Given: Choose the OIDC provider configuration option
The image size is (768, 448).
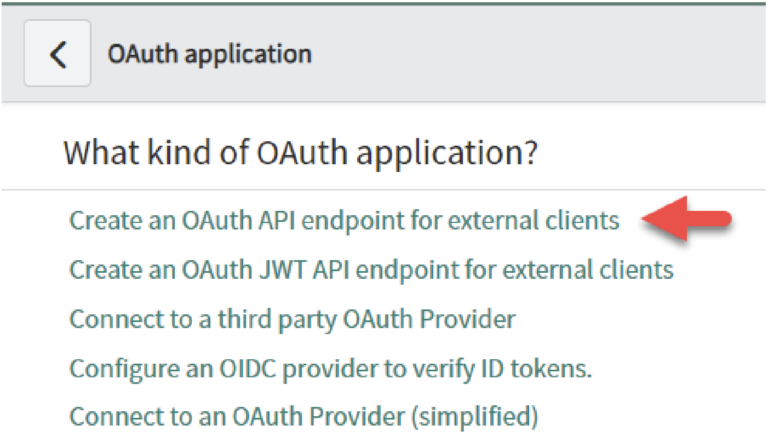Looking at the screenshot, I should tap(330, 368).
